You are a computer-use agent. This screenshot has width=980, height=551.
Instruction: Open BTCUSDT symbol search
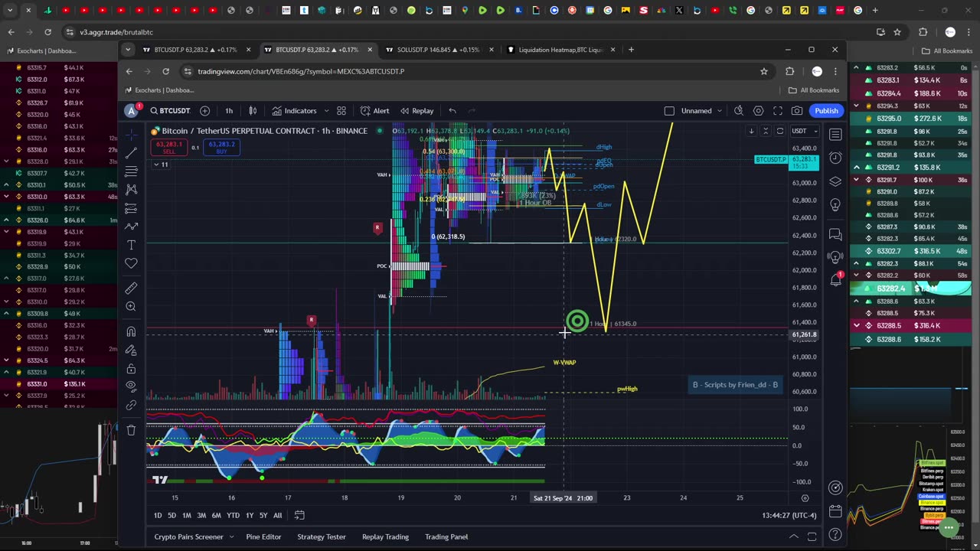170,111
